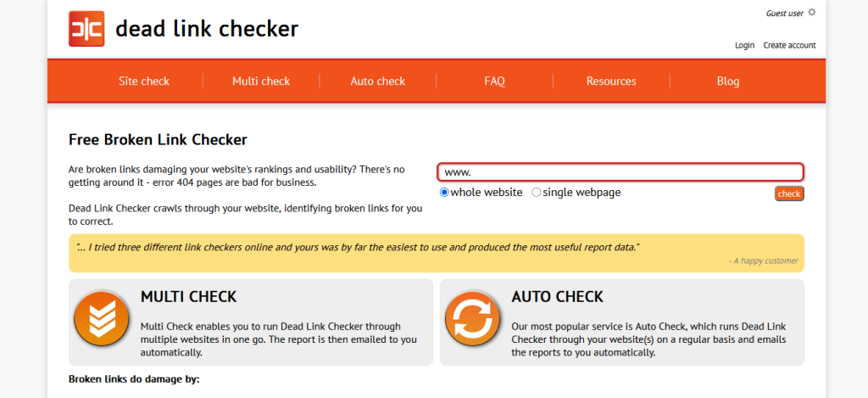Click the "Are broken links damaging" paragraph
Screen dimensions: 868x398
tap(237, 176)
